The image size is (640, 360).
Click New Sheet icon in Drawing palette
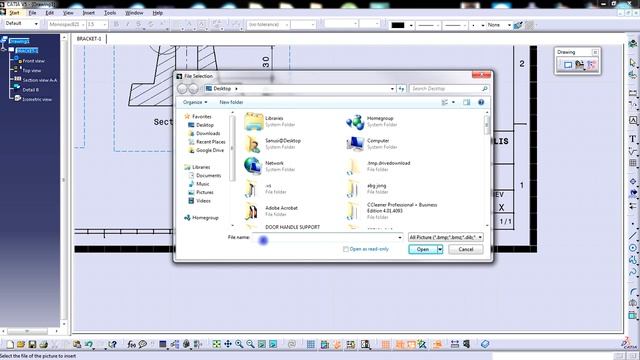pyautogui.click(x=568, y=65)
